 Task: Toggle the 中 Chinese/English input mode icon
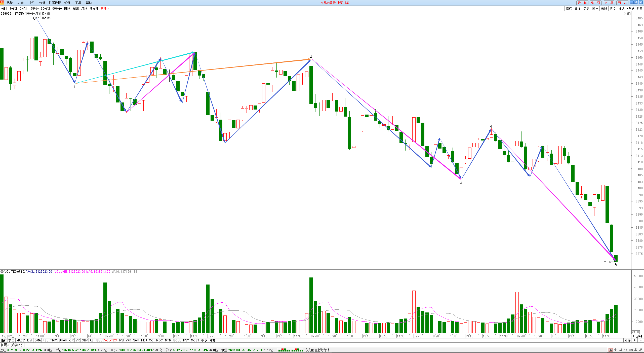pos(616,350)
